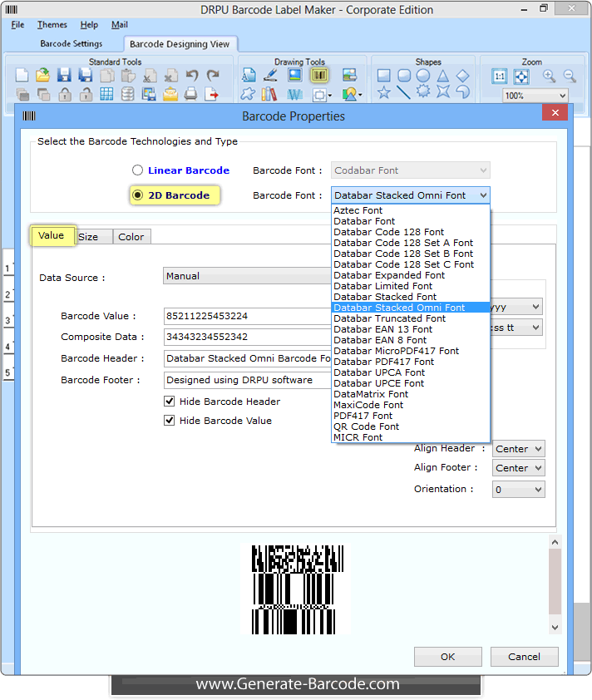Image resolution: width=592 pixels, height=700 pixels.
Task: Collapse the Databar Stacked Omni Font combo box
Action: click(x=410, y=195)
